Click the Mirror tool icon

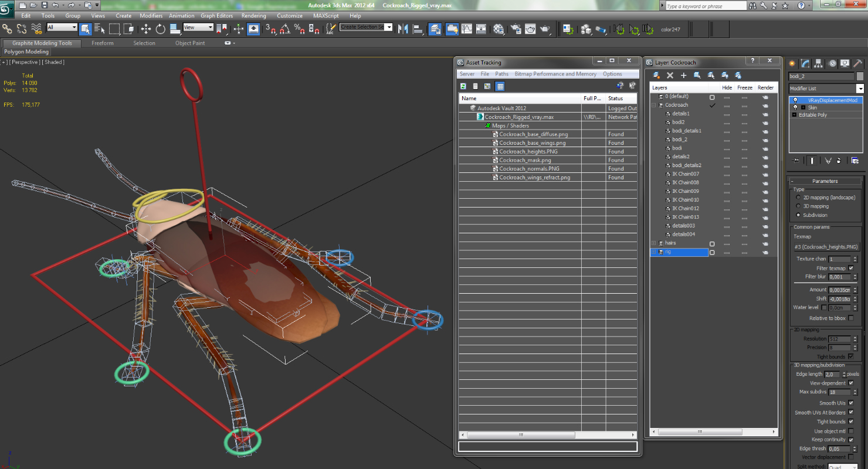403,28
